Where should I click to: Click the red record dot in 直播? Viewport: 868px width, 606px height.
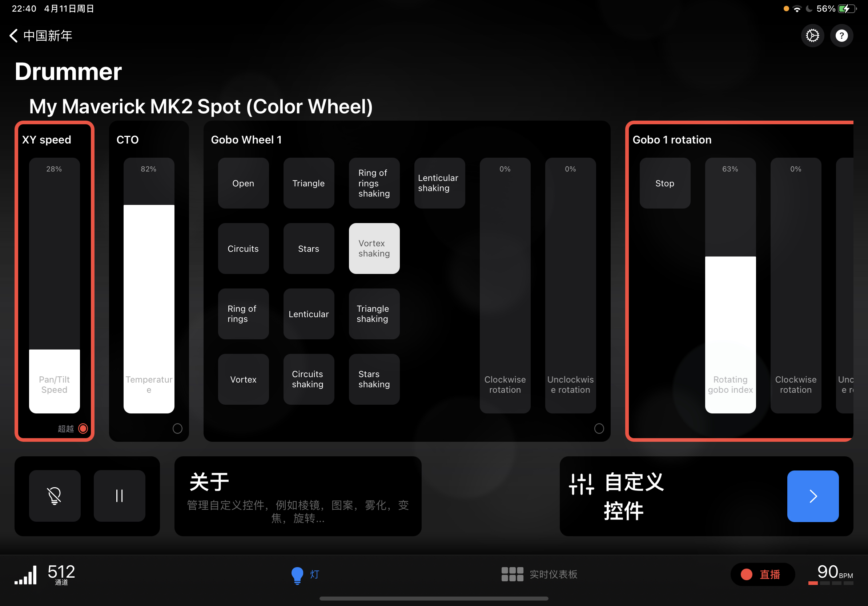click(x=746, y=574)
